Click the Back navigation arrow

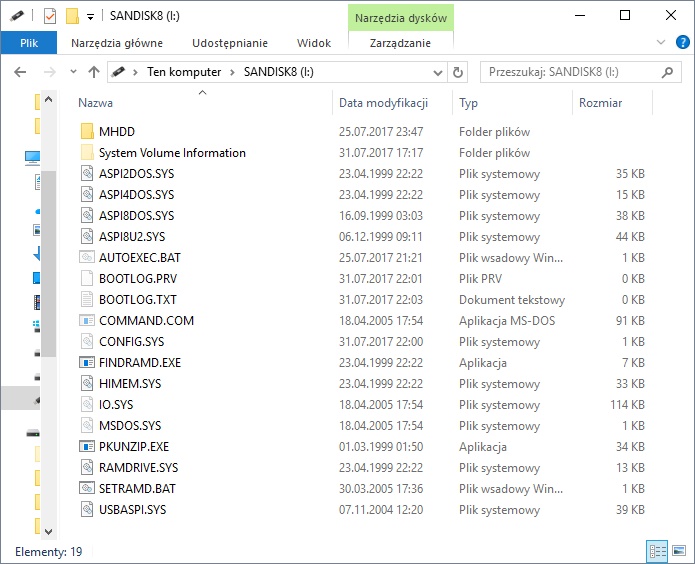click(x=20, y=72)
